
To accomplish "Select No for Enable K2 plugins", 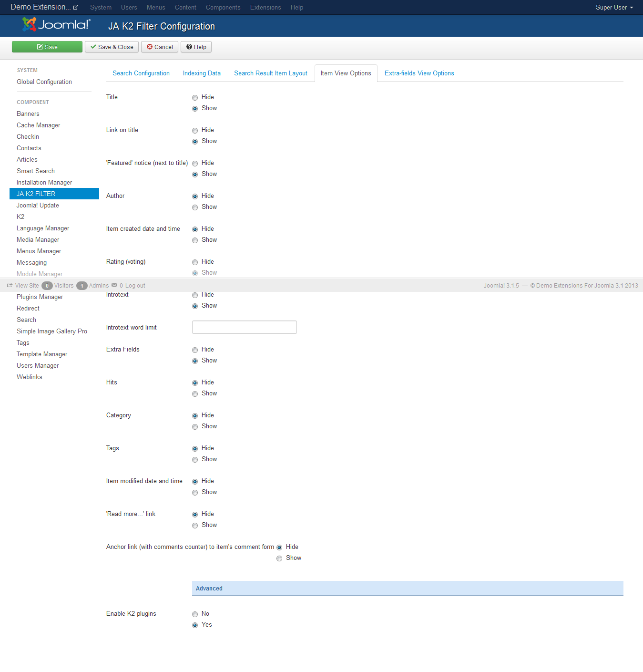I will point(195,614).
